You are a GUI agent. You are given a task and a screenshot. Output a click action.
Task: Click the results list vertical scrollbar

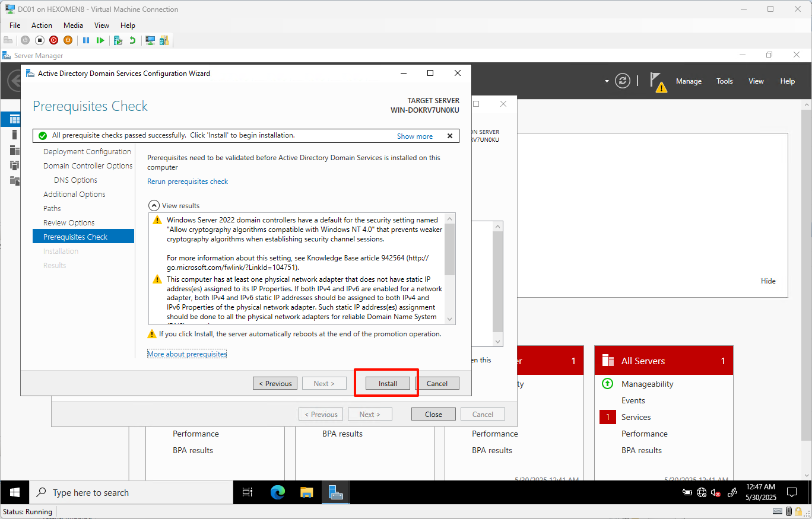click(x=449, y=250)
